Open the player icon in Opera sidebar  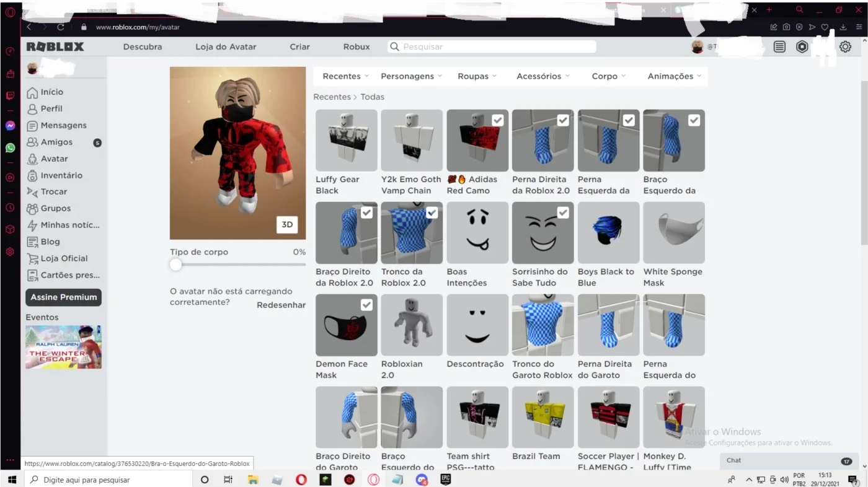point(10,177)
